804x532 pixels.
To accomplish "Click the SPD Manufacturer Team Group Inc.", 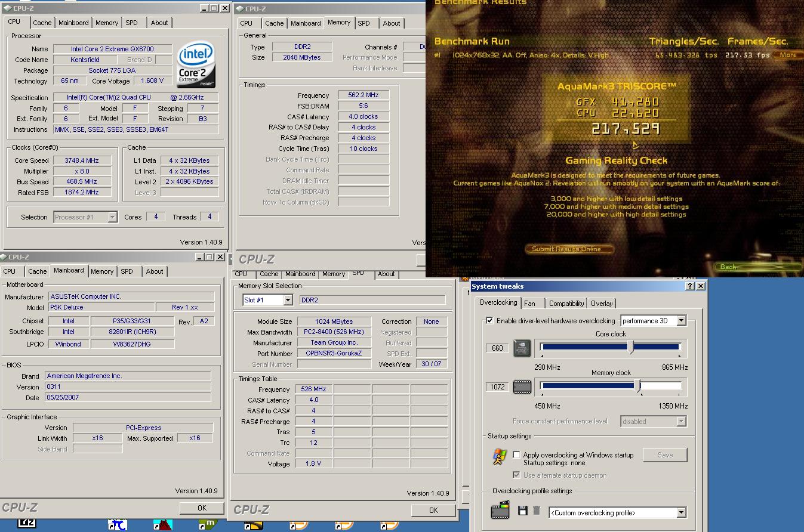I will [x=335, y=343].
